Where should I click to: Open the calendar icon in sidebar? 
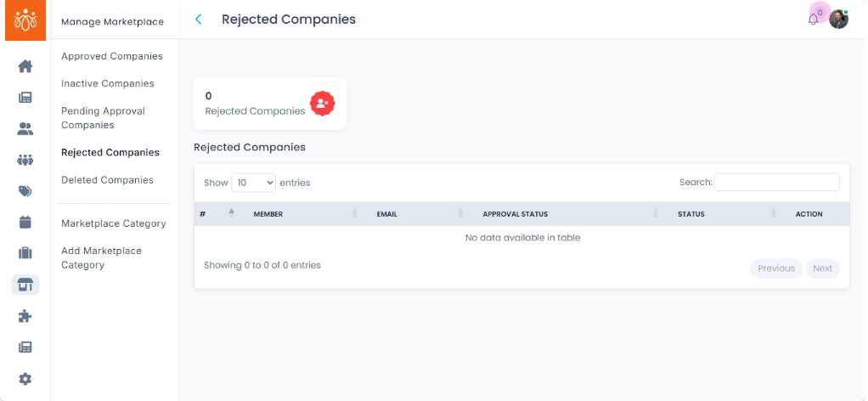(25, 223)
